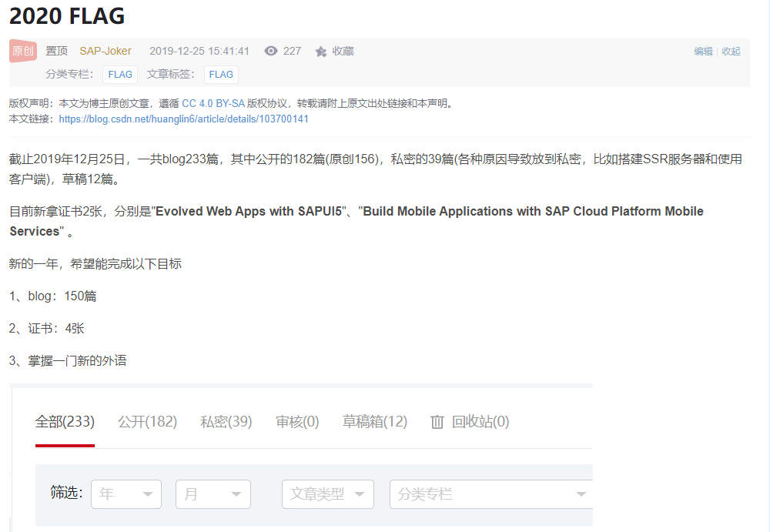Click the 收藏 favorite text
Image resolution: width=770 pixels, height=532 pixels.
tap(343, 51)
